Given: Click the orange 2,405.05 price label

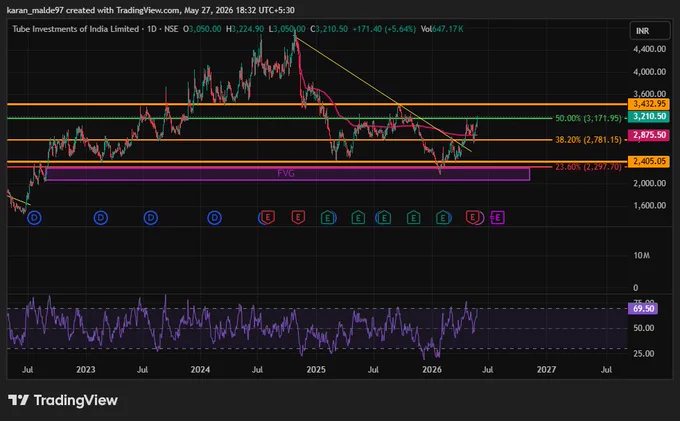Looking at the screenshot, I should [649, 161].
